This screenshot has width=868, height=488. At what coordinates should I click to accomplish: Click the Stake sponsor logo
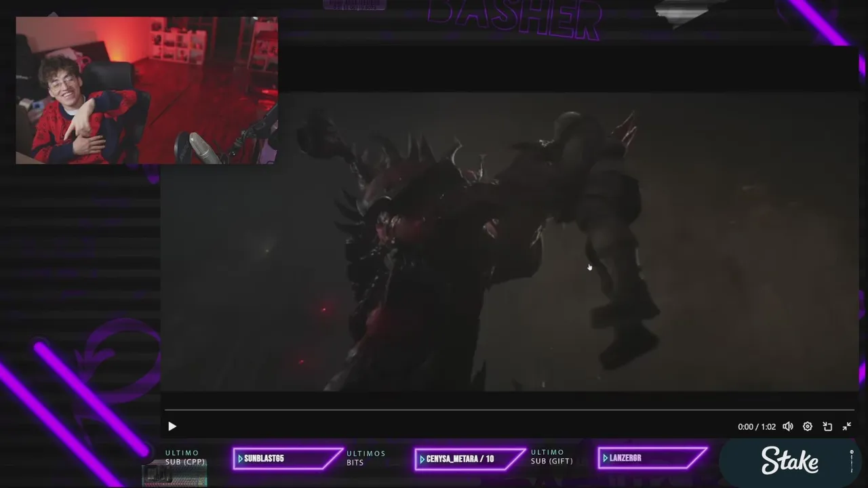pyautogui.click(x=790, y=461)
